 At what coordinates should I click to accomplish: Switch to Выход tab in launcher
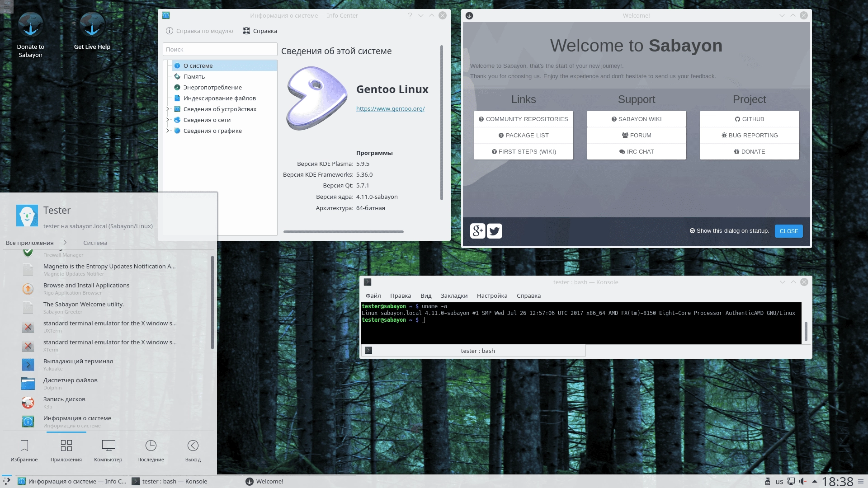[x=193, y=451]
